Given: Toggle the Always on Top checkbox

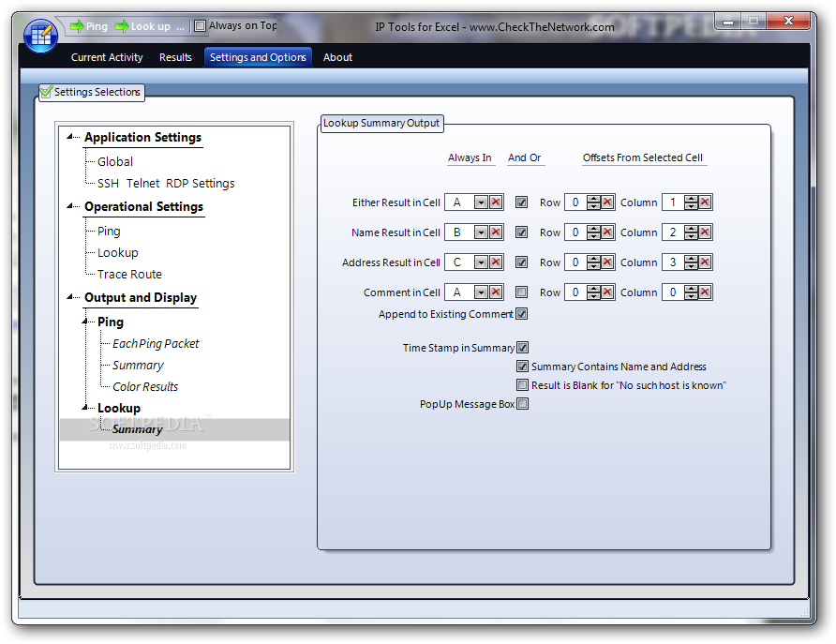Looking at the screenshot, I should (x=200, y=25).
